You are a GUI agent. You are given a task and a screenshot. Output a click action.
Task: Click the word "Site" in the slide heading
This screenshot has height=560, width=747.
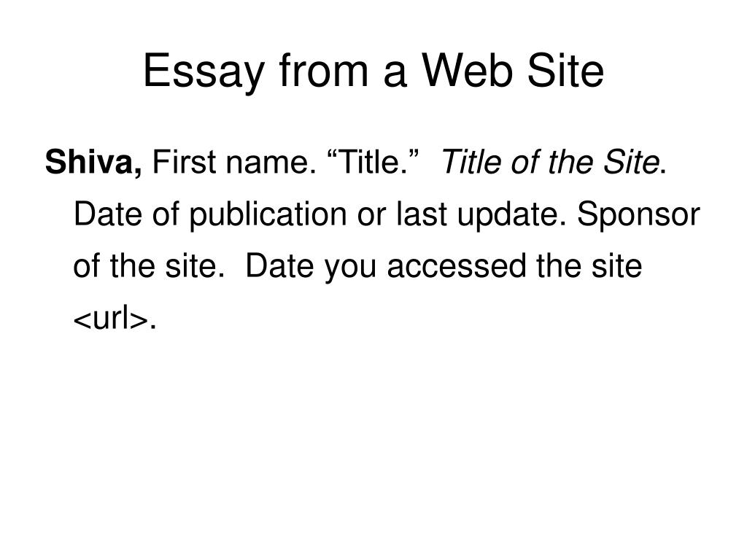point(565,70)
